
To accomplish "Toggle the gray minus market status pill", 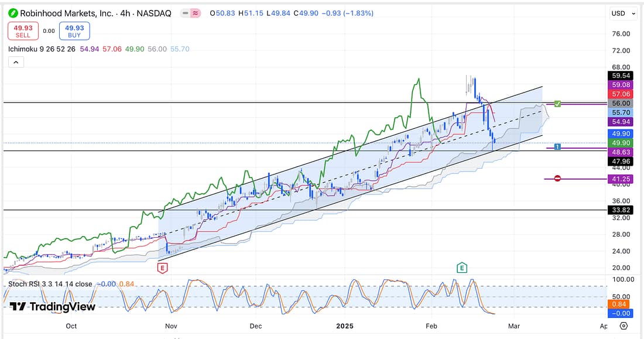I will click(x=186, y=13).
